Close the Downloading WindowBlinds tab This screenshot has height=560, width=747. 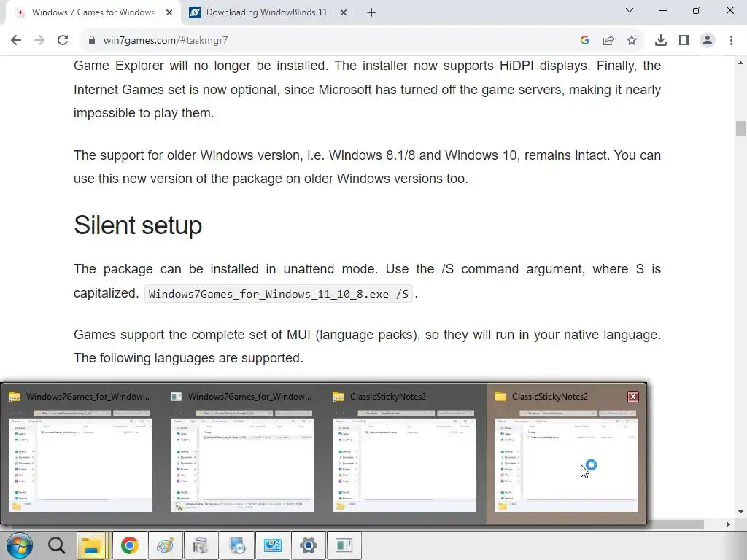coord(344,12)
